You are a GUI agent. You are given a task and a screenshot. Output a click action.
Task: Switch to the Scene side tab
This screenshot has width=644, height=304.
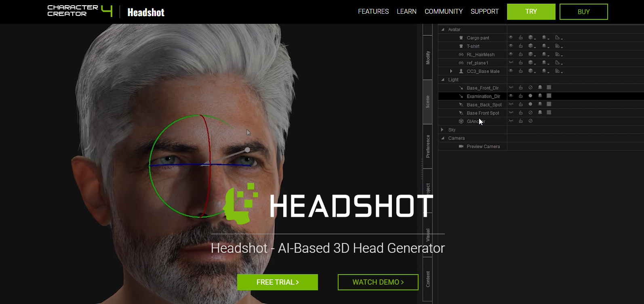(x=427, y=102)
